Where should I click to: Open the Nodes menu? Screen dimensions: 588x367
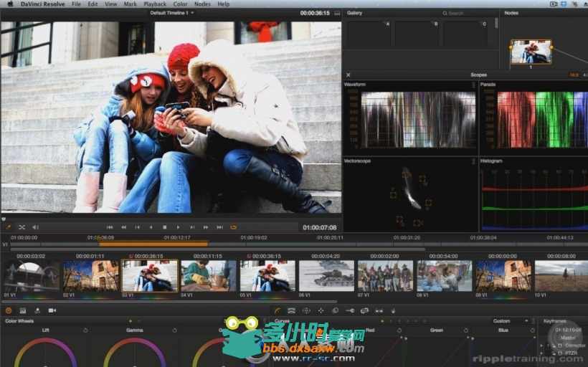tap(202, 4)
